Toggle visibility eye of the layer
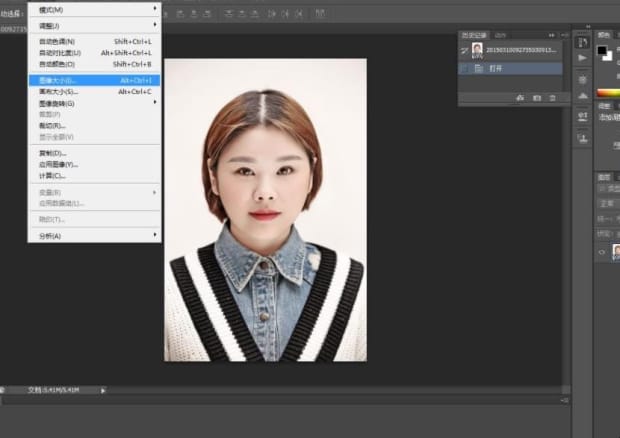 click(x=602, y=253)
